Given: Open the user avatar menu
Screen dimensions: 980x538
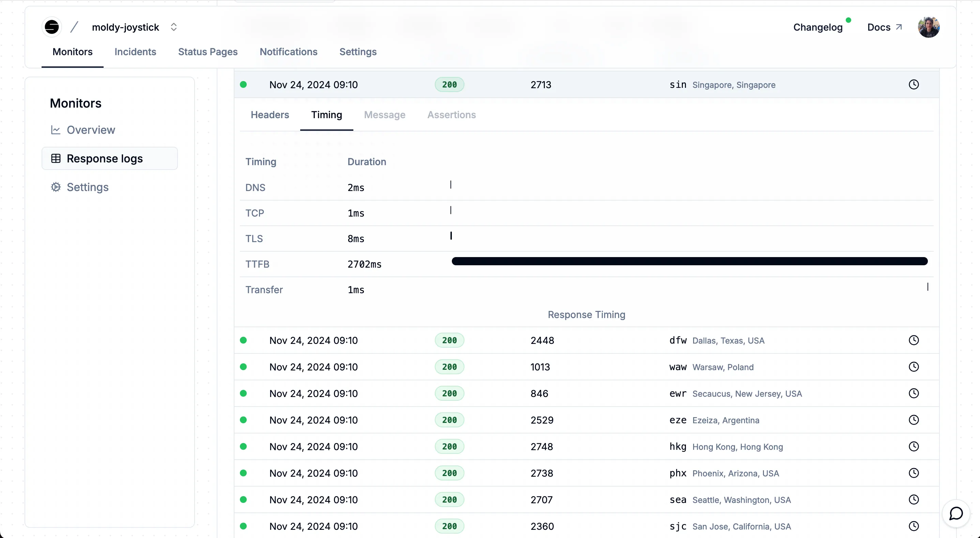Looking at the screenshot, I should point(928,27).
